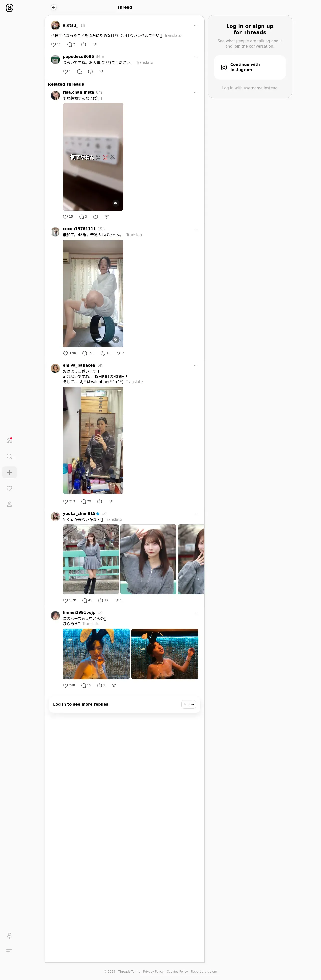Image resolution: width=321 pixels, height=980 pixels.
Task: Open Cookies Policy footer link
Action: (177, 971)
